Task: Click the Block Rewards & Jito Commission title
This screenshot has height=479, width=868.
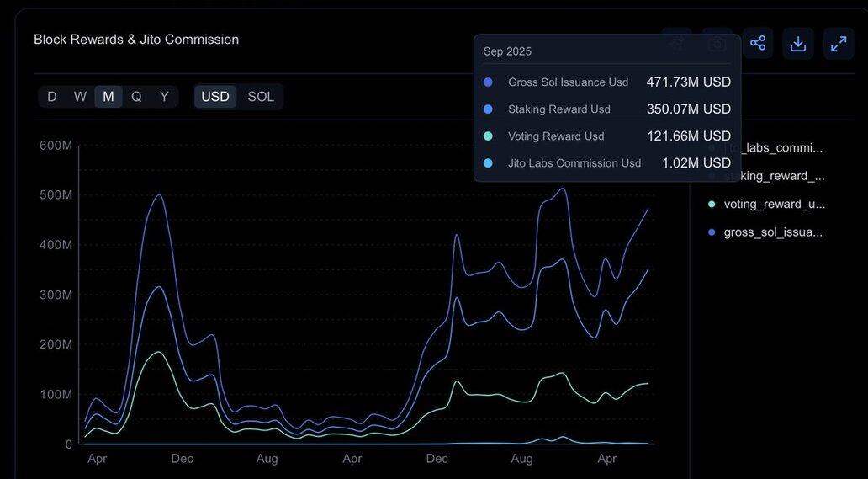Action: click(136, 40)
